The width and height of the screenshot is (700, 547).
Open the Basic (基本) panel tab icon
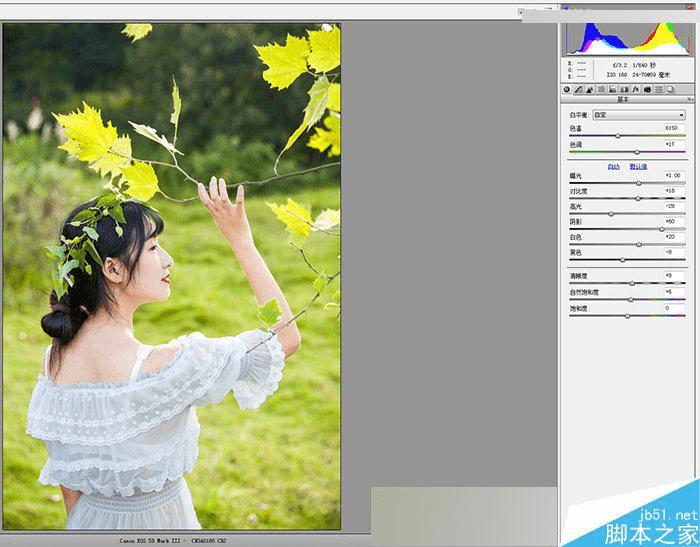pyautogui.click(x=567, y=89)
